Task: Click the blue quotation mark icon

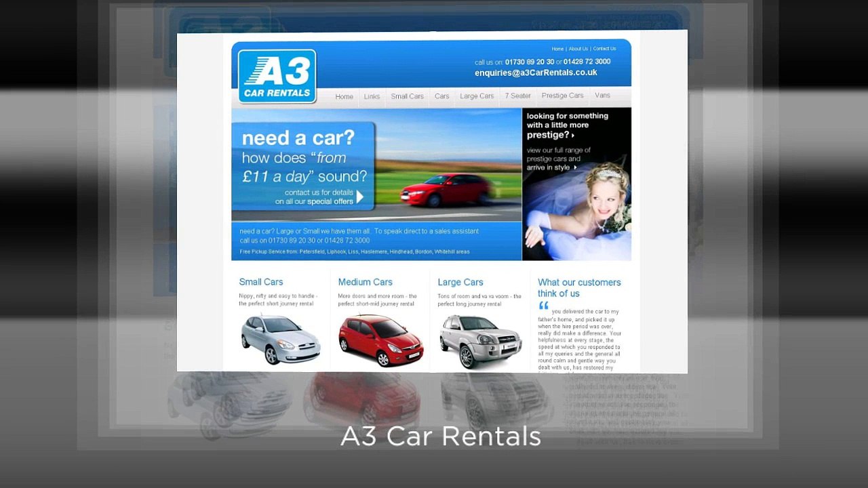Action: tap(543, 306)
